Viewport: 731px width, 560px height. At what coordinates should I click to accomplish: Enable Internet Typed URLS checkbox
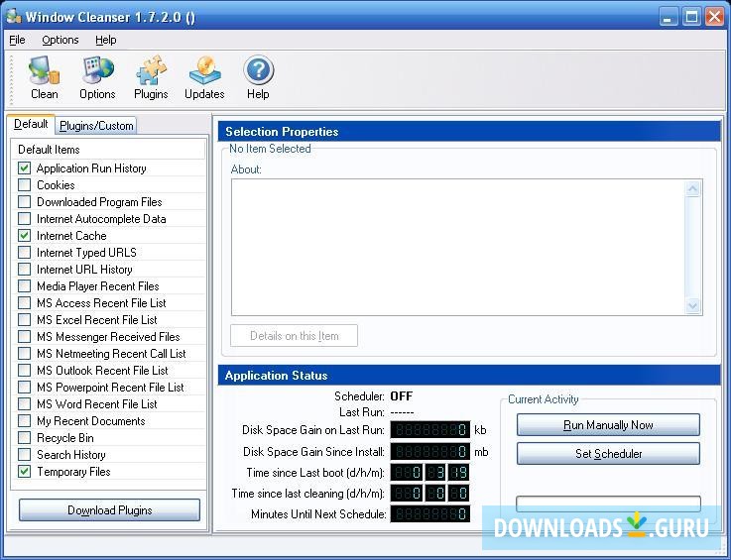24,253
